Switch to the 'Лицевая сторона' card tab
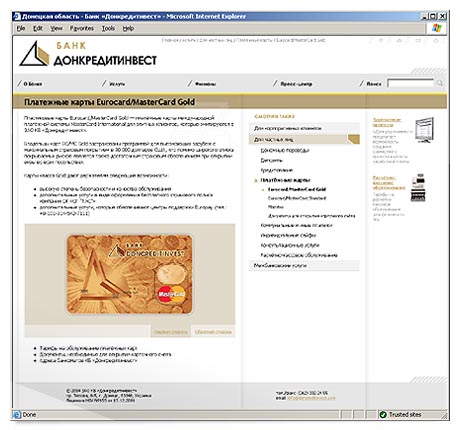This screenshot has width=460, height=430. point(170,332)
